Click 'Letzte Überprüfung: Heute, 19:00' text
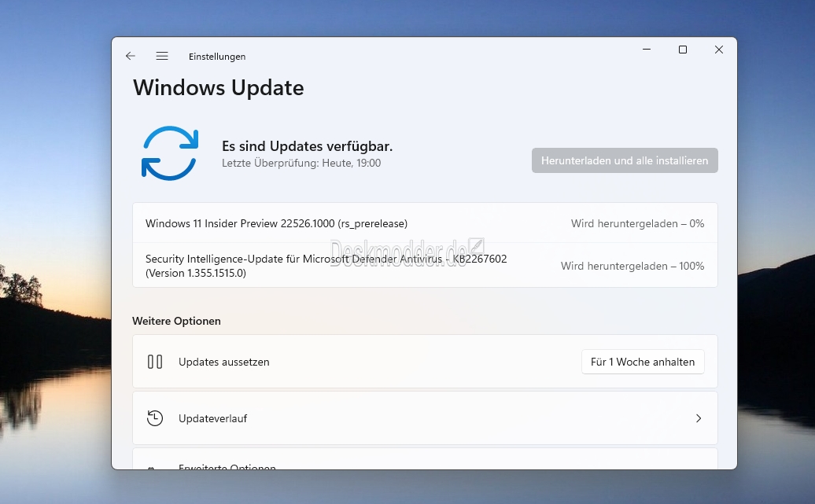The height and width of the screenshot is (504, 815). pyautogui.click(x=301, y=163)
